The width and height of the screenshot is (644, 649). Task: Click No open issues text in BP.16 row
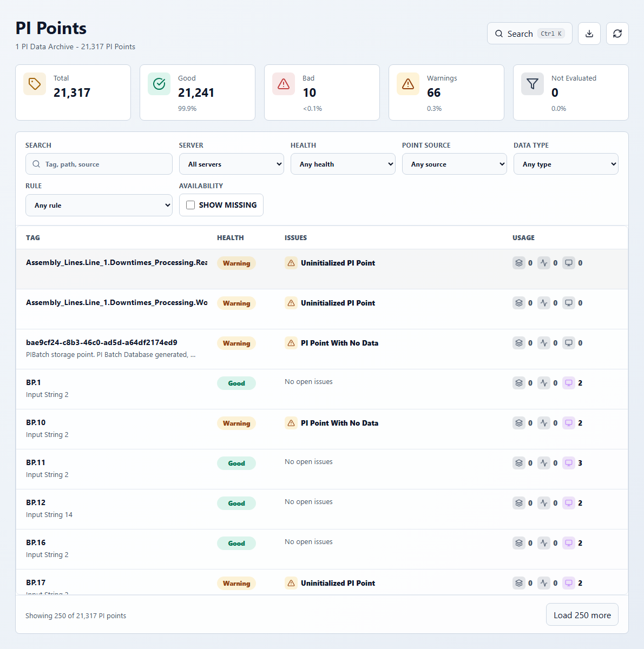tap(308, 541)
